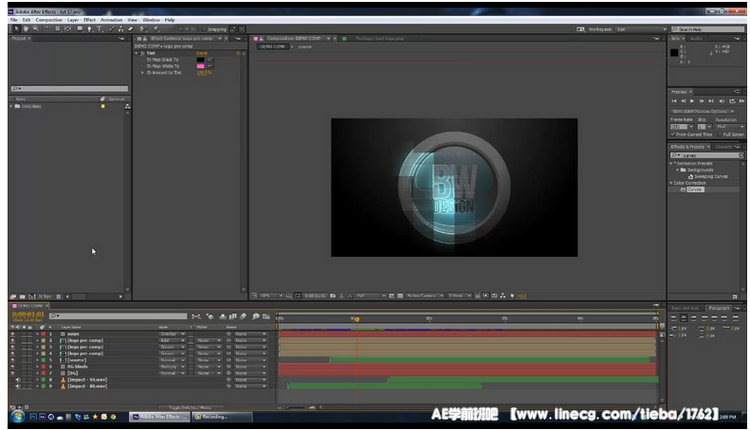The image size is (750, 430).
Task: Click the eyedropper next to Map White To
Action: (x=210, y=66)
